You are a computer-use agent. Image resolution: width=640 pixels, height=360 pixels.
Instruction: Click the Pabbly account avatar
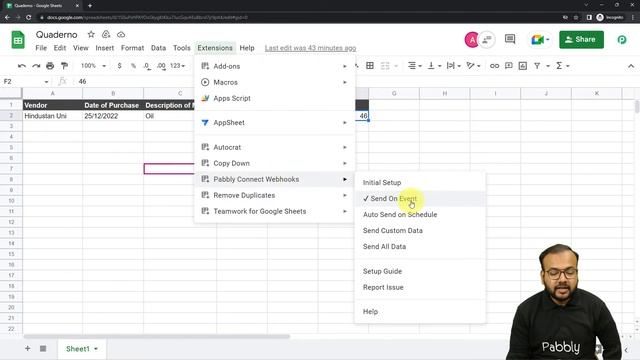tap(622, 40)
